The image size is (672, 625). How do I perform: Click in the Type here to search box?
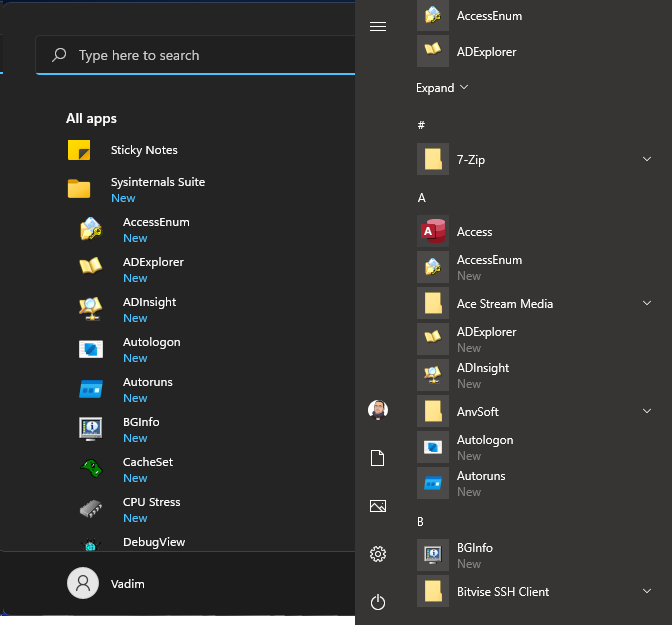195,55
